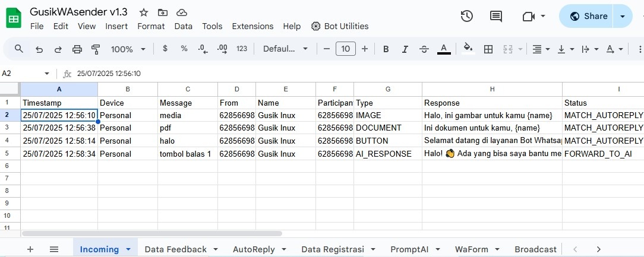Open the Name box dropdown
Image resolution: width=644 pixels, height=257 pixels.
(x=47, y=74)
